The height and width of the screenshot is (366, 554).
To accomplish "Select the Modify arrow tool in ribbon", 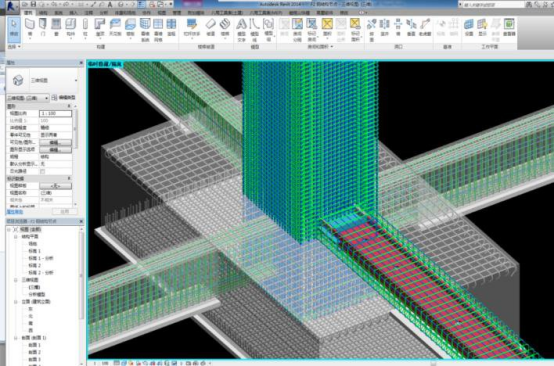I will 14,29.
